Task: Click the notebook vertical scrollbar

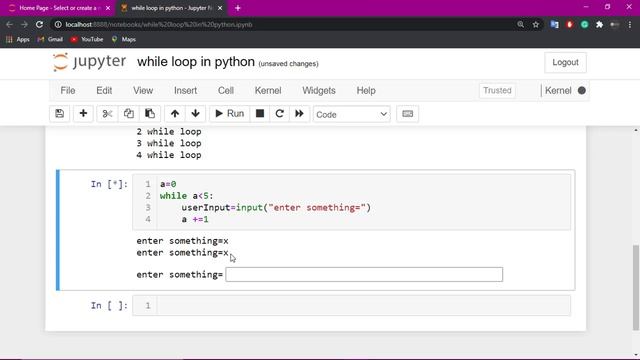Action: pos(636,287)
